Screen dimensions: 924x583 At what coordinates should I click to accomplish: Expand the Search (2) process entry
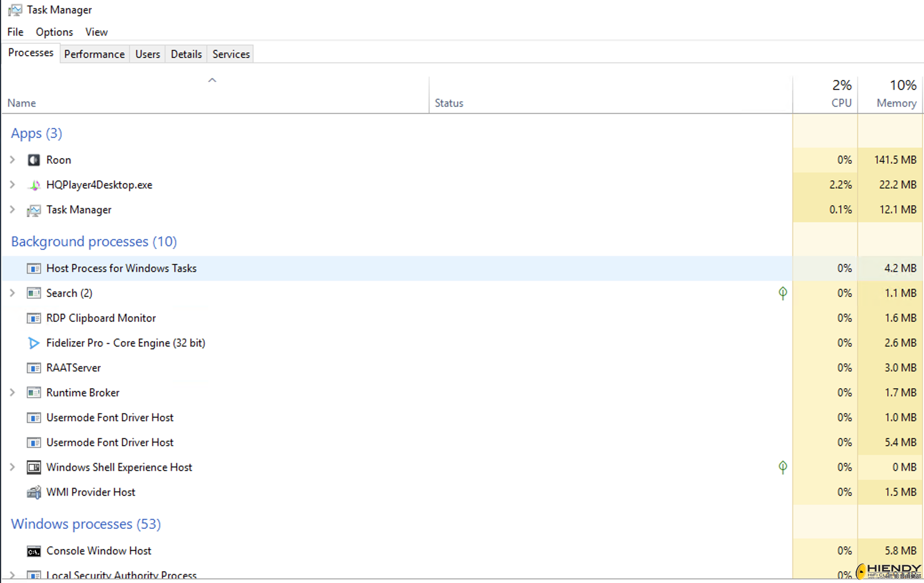click(x=12, y=293)
